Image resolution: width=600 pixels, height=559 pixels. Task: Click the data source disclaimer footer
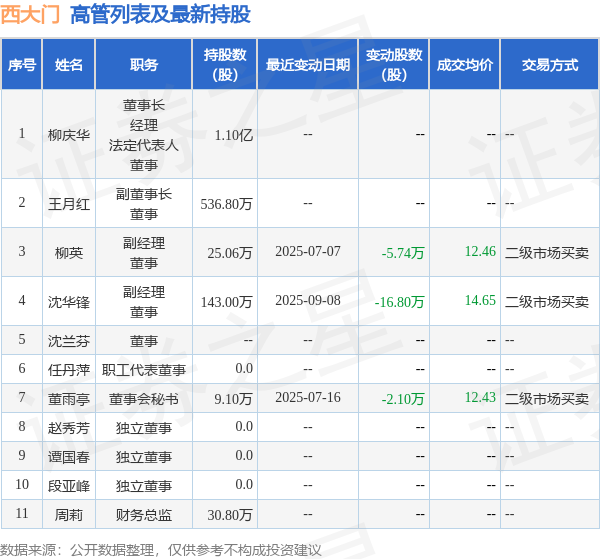tap(161, 550)
